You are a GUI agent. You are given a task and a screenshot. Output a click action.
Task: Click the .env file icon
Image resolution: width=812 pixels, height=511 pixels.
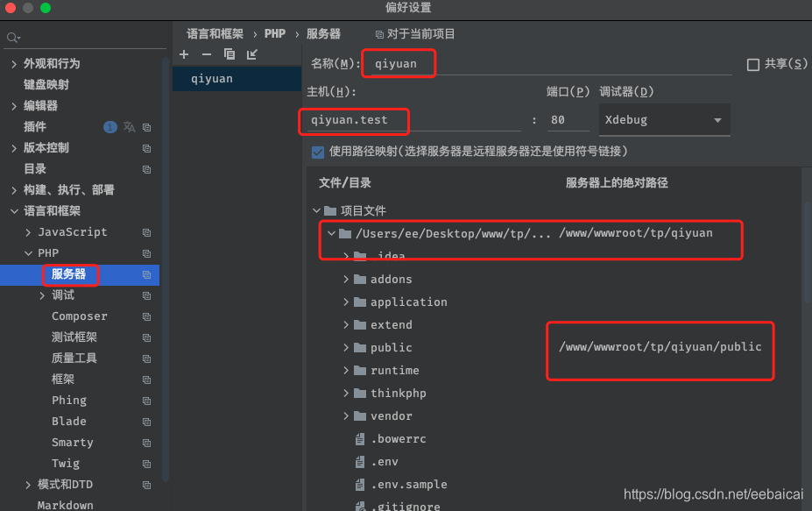359,462
